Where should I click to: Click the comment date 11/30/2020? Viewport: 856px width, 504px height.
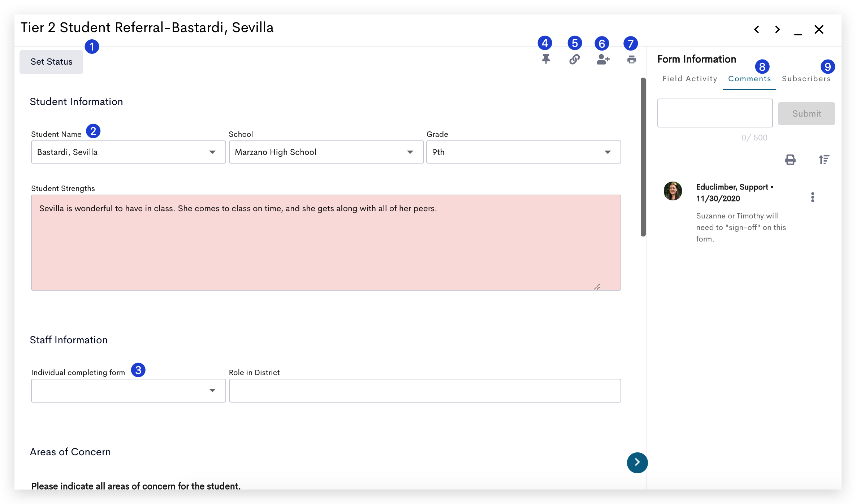point(718,199)
